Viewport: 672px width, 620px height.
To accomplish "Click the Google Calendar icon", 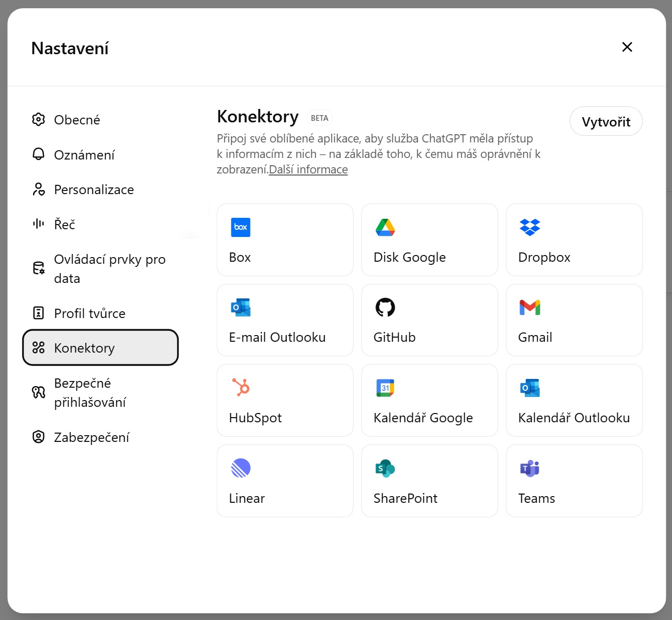I will [385, 388].
